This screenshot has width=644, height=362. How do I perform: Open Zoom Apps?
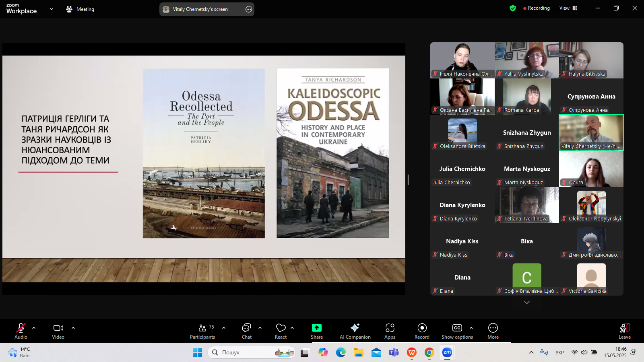[390, 331]
